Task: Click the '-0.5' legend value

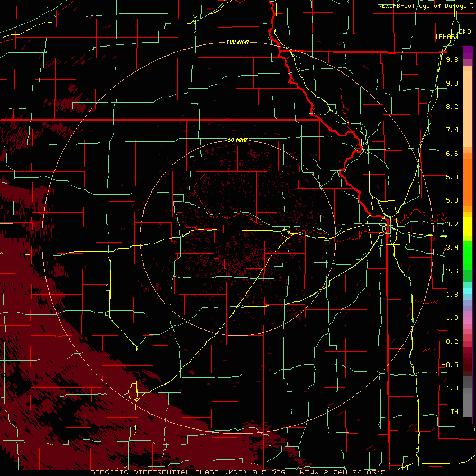Action: point(450,365)
